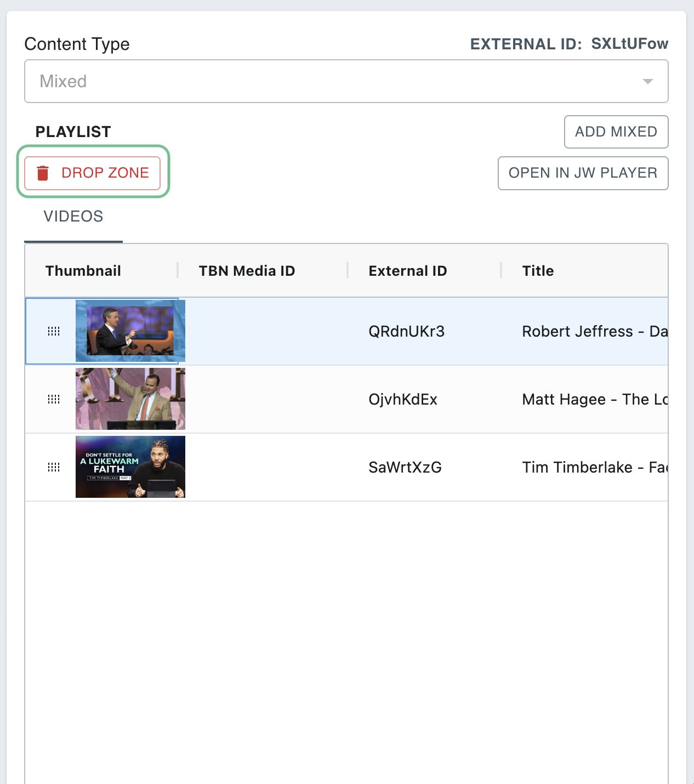The height and width of the screenshot is (784, 694).
Task: Click OPEN IN JW PLAYER button
Action: pos(583,173)
